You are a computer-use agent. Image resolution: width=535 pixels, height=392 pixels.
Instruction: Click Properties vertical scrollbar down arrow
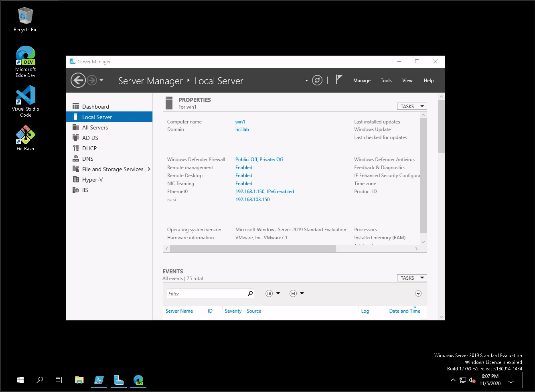(x=423, y=242)
